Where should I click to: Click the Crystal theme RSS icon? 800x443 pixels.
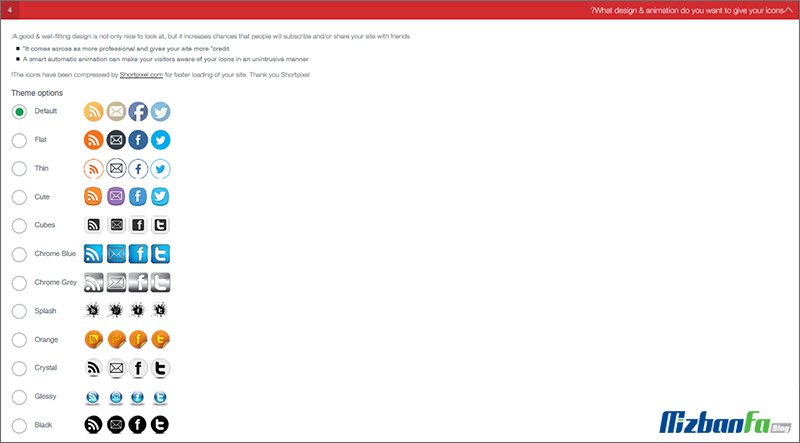point(94,368)
